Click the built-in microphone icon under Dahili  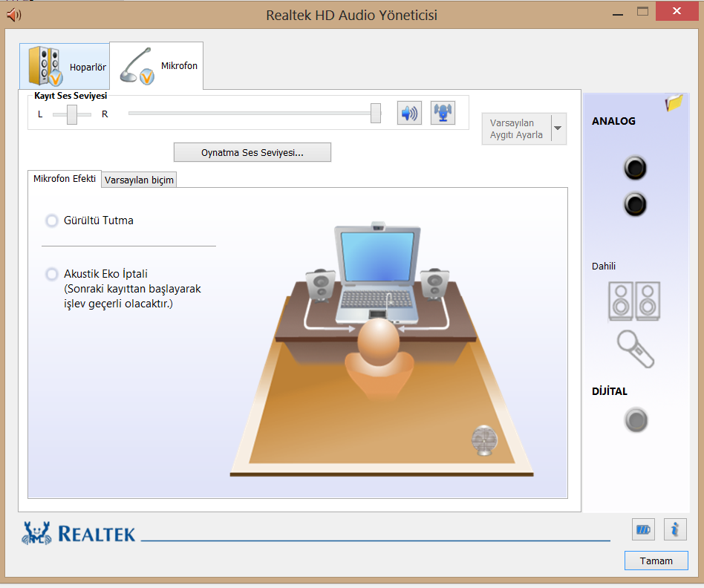tap(635, 349)
